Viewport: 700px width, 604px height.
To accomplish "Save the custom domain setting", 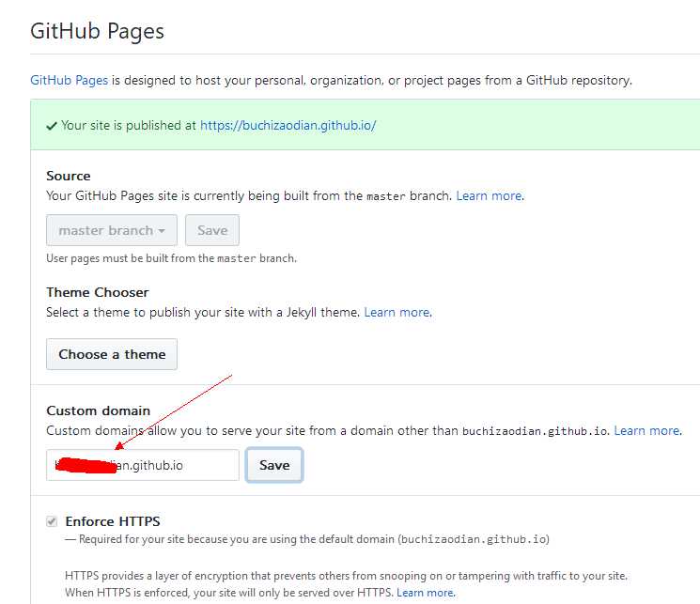I will pos(274,465).
